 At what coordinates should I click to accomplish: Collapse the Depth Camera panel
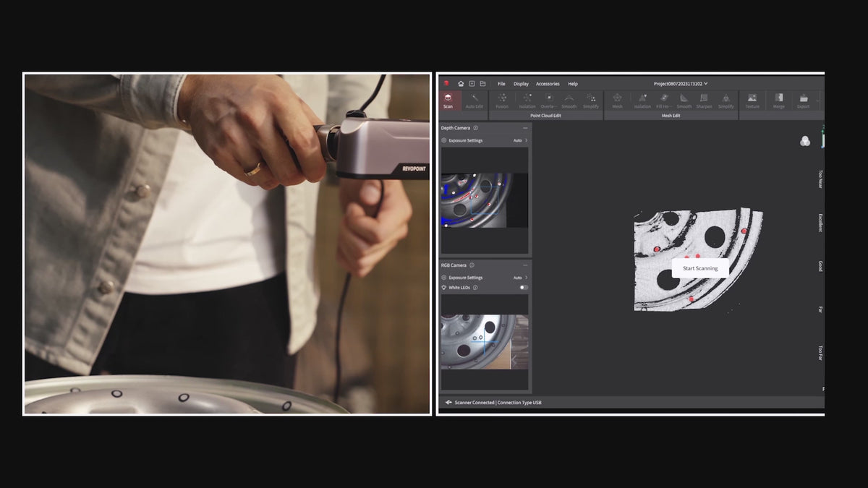tap(525, 128)
